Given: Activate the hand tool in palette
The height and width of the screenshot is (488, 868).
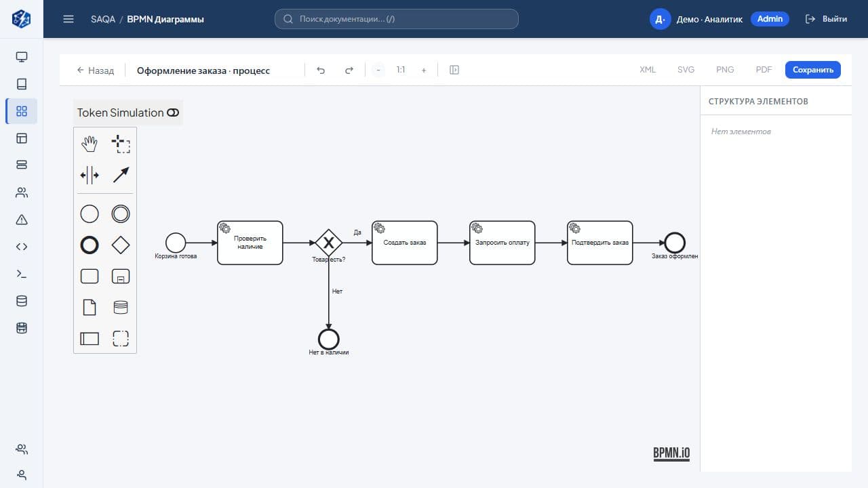Looking at the screenshot, I should (x=90, y=144).
